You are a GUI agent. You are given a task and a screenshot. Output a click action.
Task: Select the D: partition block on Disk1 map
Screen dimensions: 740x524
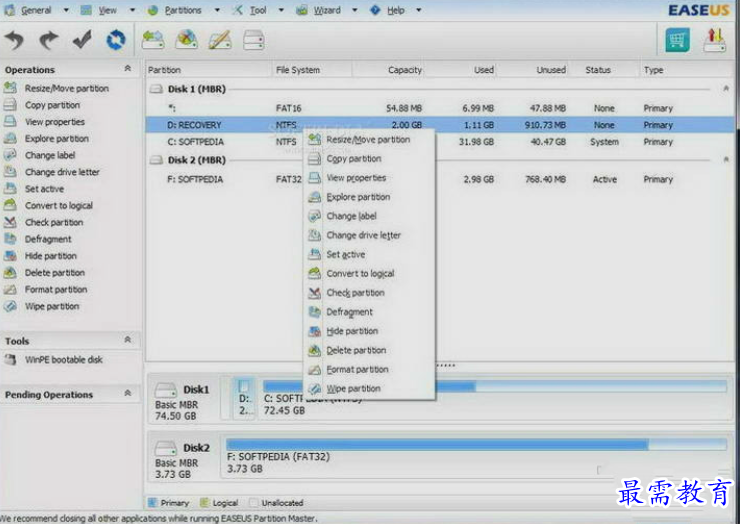click(x=244, y=398)
